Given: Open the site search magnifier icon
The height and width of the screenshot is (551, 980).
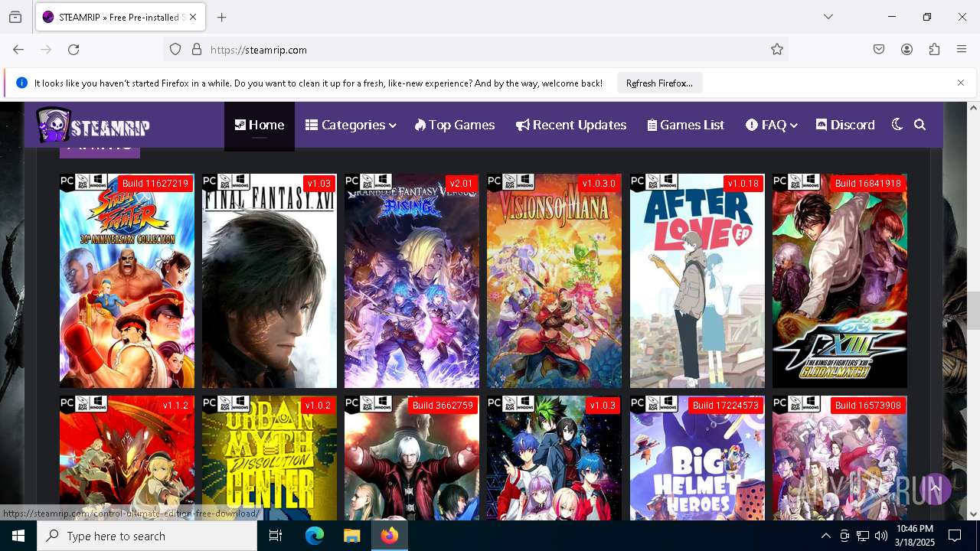Looking at the screenshot, I should pos(920,125).
